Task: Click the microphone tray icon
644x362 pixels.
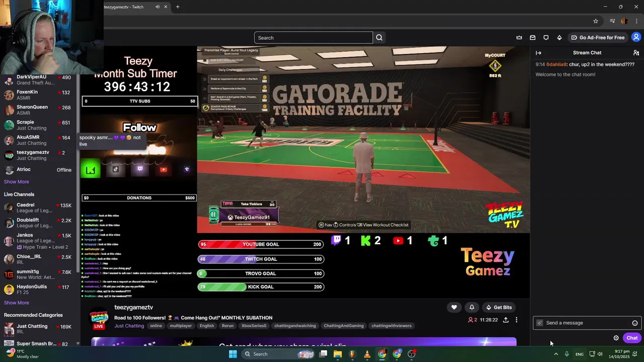Action: point(567,354)
